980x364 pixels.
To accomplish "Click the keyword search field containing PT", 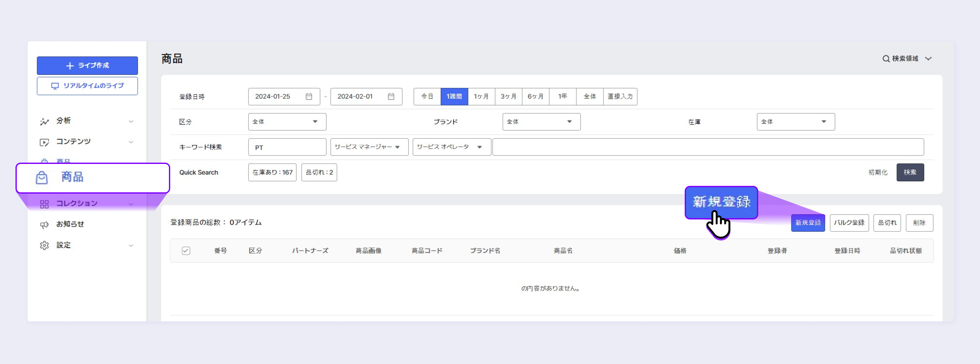I will pos(287,147).
